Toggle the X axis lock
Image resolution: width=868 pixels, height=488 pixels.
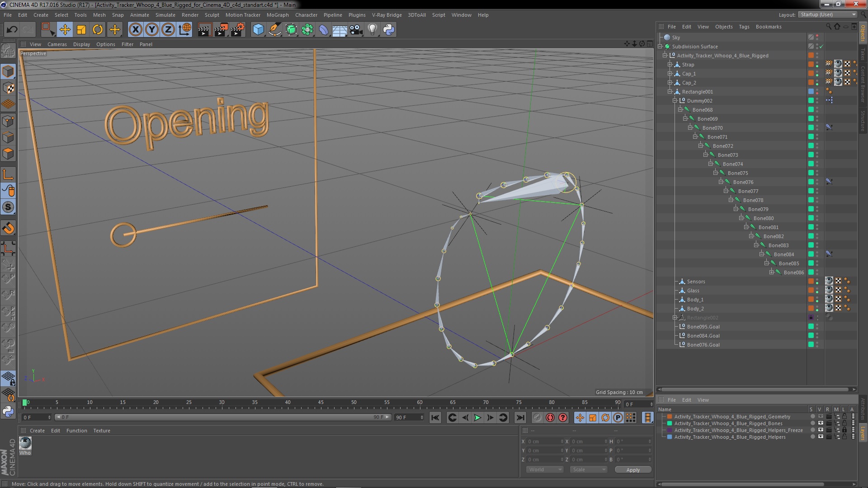[x=135, y=30]
